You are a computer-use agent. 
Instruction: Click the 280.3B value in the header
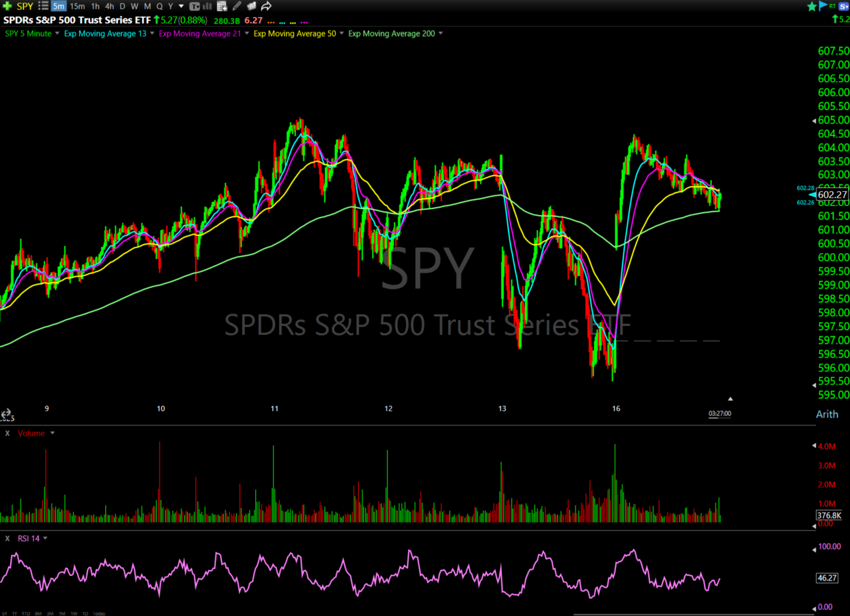point(227,21)
